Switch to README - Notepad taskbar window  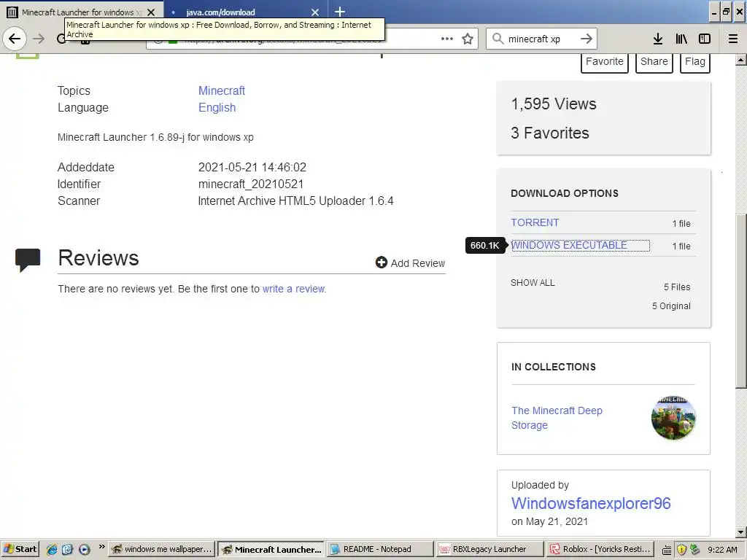tap(379, 549)
